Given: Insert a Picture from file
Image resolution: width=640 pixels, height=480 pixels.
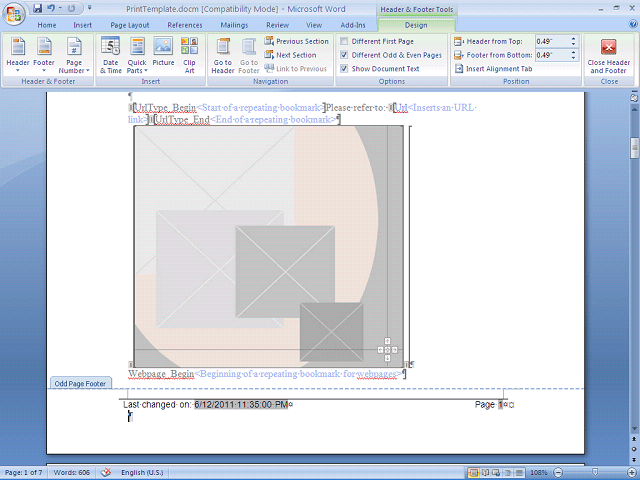Looking at the screenshot, I should (x=163, y=52).
